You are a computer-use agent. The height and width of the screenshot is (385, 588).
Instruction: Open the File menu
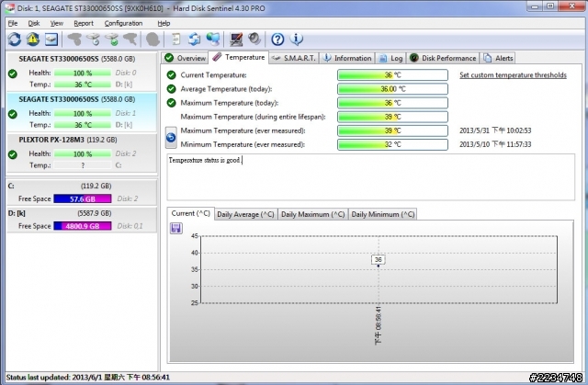pos(13,23)
